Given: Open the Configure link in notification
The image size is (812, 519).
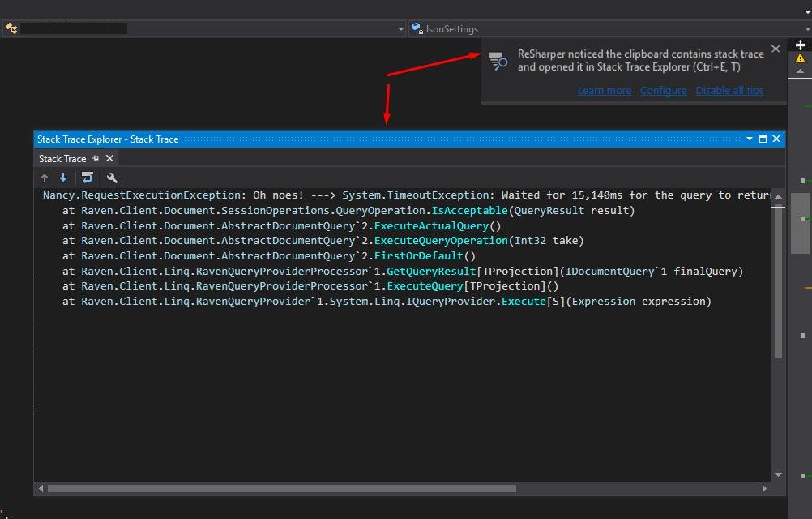Looking at the screenshot, I should pyautogui.click(x=664, y=91).
